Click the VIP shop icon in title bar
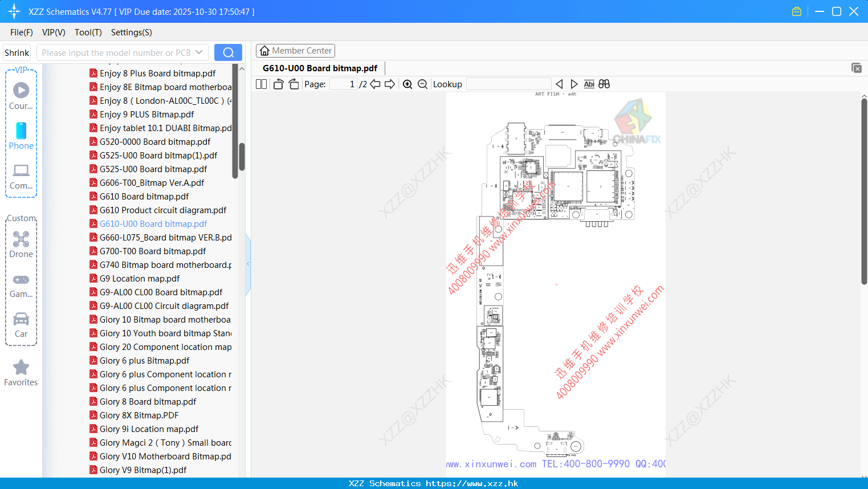Viewport: 868px width, 489px height. (797, 11)
